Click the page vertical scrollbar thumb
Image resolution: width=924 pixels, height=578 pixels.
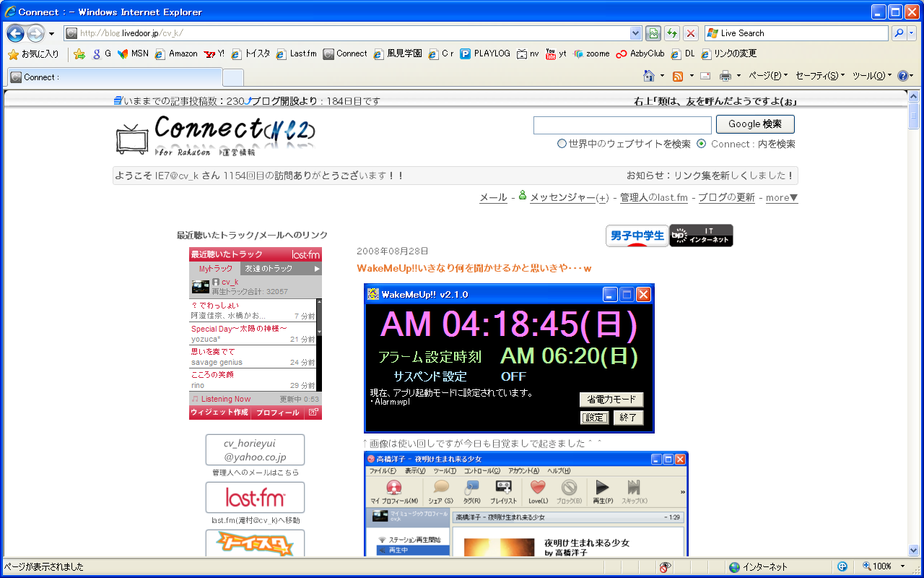coord(914,115)
